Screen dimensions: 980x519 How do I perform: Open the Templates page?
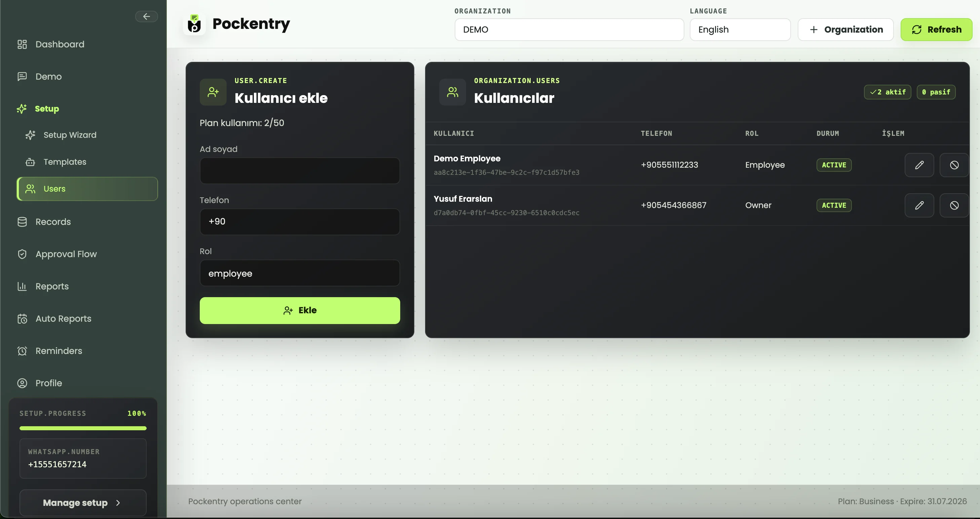(87, 162)
